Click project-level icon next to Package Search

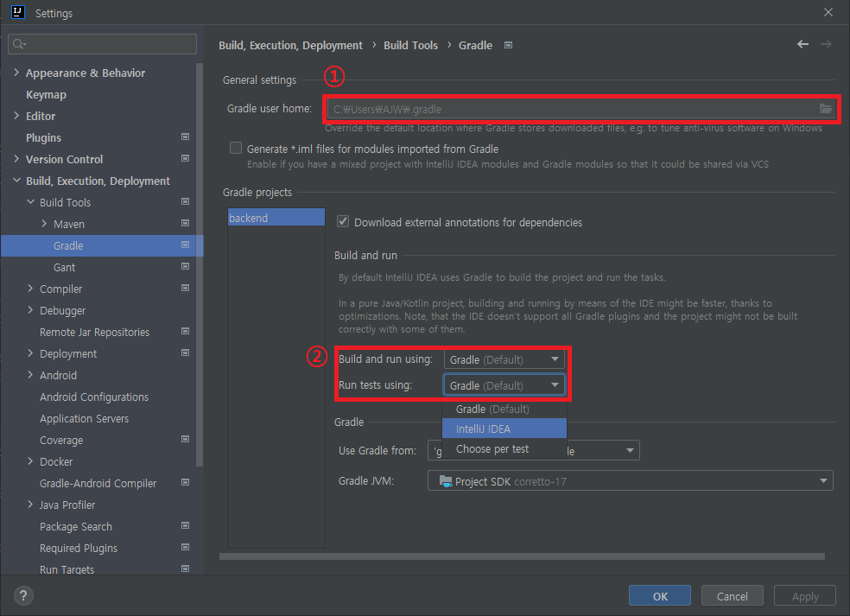(x=185, y=525)
